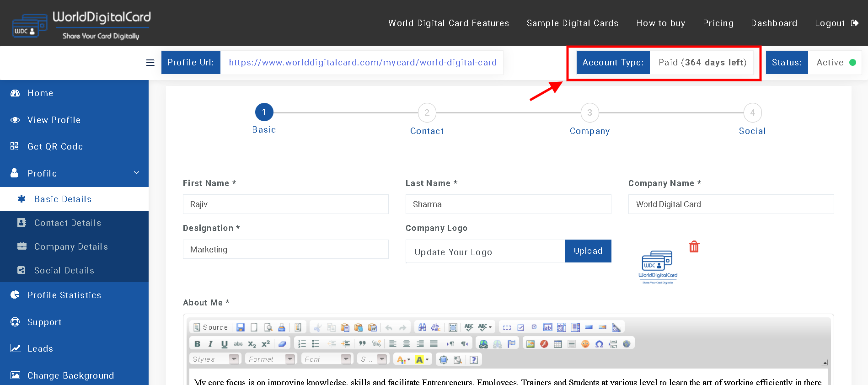Toggle Strikethrough formatting
Viewport: 868px width, 385px height.
[x=238, y=344]
